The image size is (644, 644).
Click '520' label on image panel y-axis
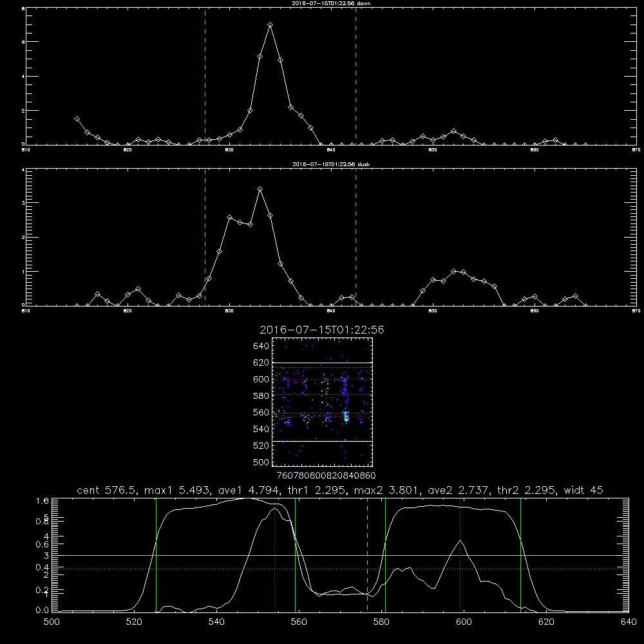coord(261,446)
